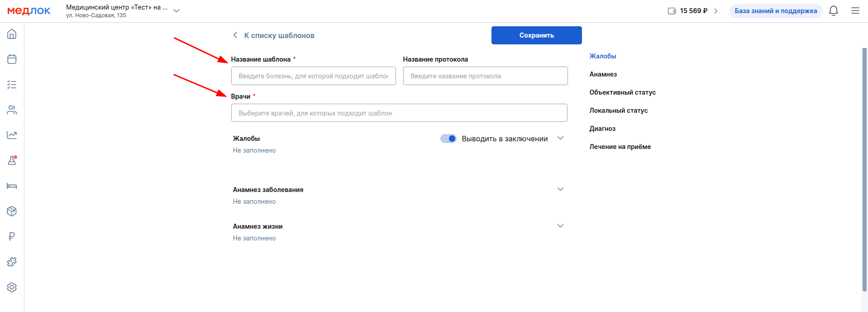Click the Название шаблона input field
This screenshot has width=868, height=312.
tap(313, 76)
